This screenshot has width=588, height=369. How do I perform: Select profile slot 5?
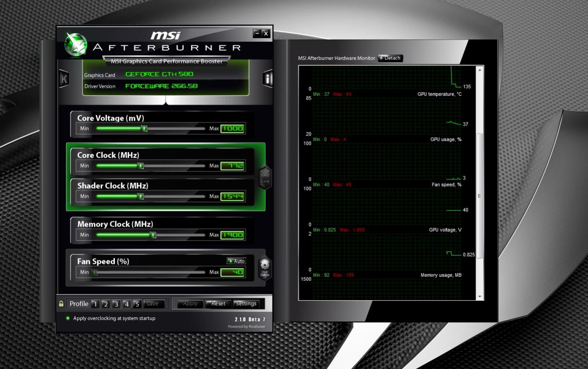[x=138, y=304]
